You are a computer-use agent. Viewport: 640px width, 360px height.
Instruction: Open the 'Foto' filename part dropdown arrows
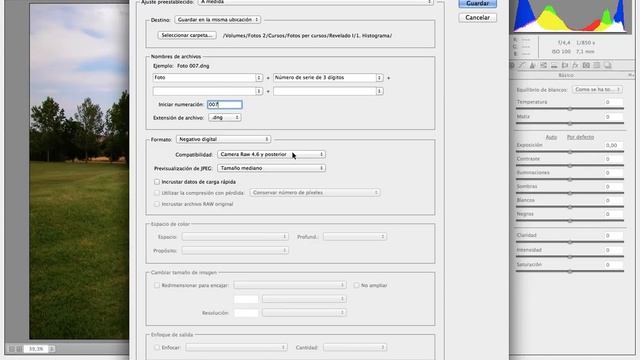coord(259,78)
